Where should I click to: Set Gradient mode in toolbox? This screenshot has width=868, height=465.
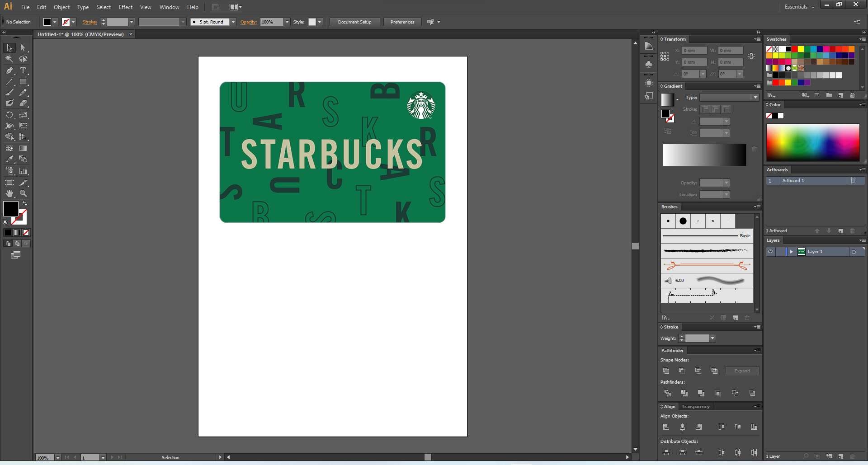coord(17,233)
